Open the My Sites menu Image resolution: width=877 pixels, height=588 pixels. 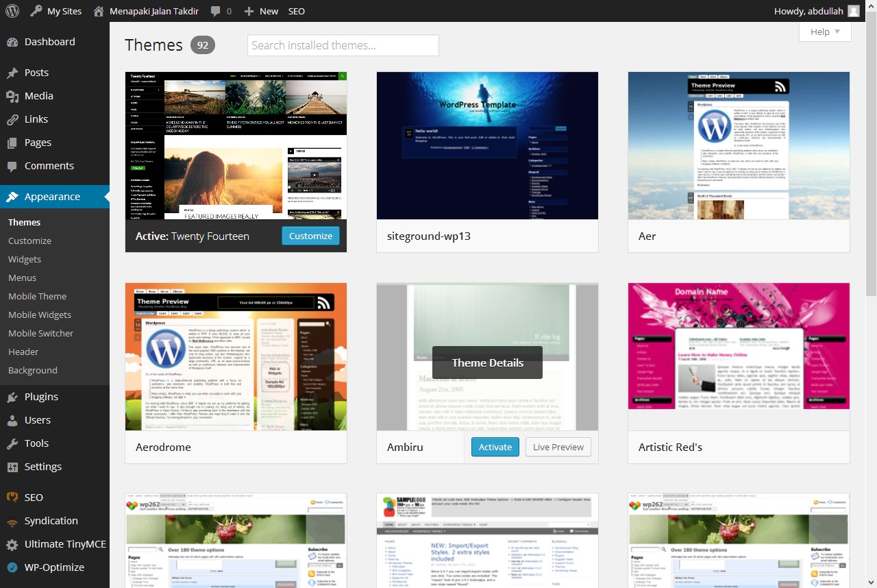coord(55,11)
